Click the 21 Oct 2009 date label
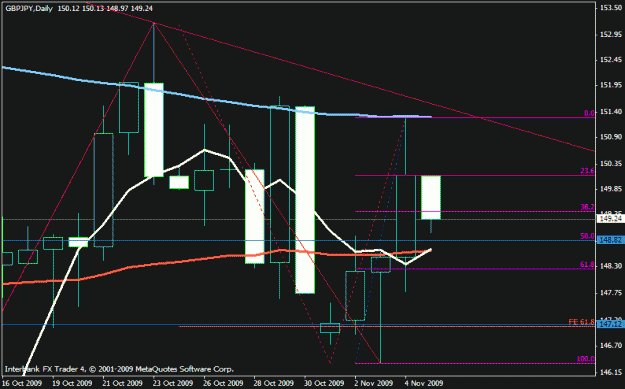 123,383
